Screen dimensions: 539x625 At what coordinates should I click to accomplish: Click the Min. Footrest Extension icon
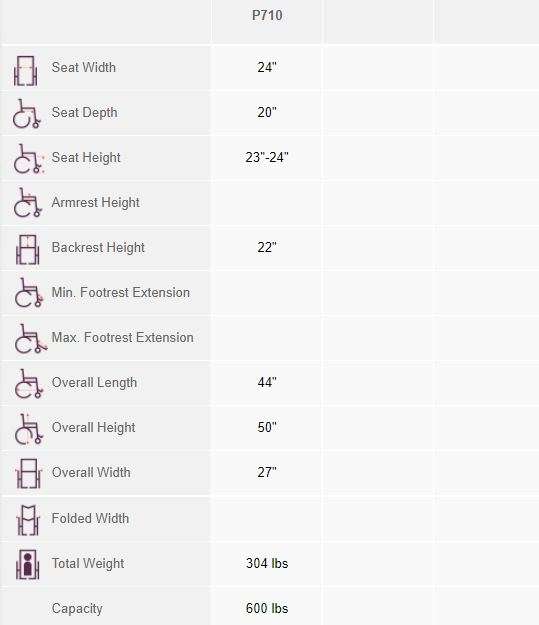point(28,293)
